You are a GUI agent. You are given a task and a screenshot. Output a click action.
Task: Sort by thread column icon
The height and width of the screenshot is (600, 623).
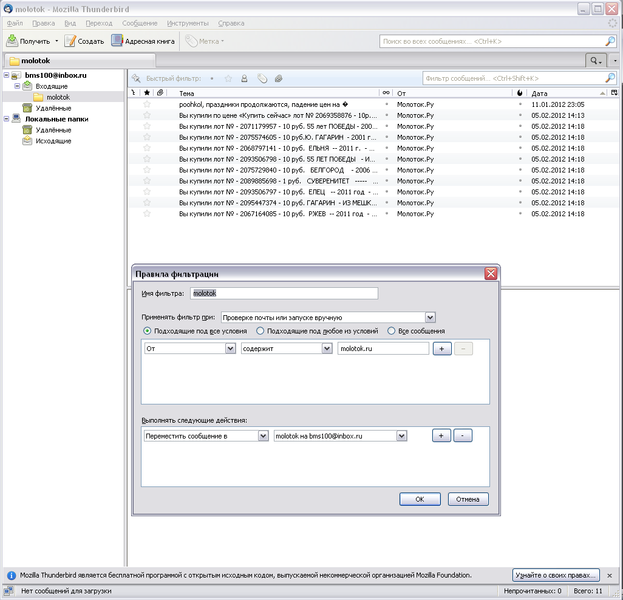[x=133, y=93]
